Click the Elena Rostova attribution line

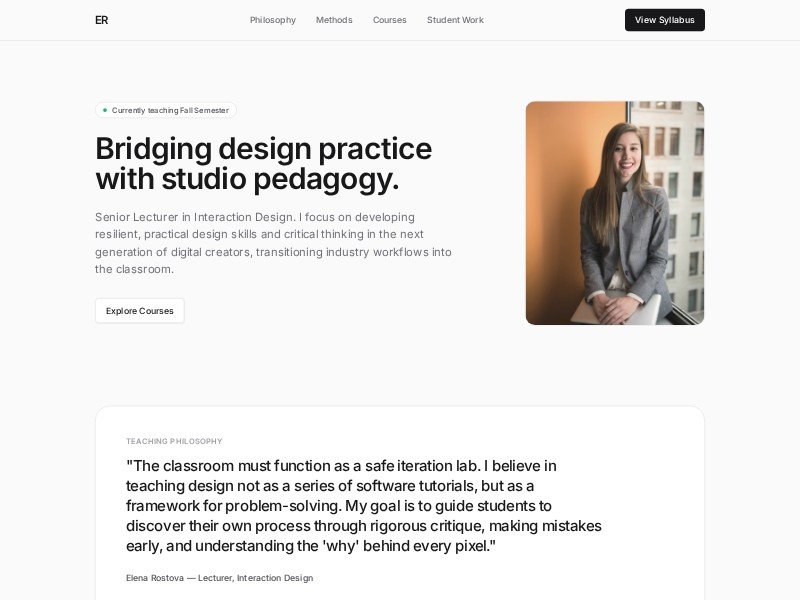219,578
